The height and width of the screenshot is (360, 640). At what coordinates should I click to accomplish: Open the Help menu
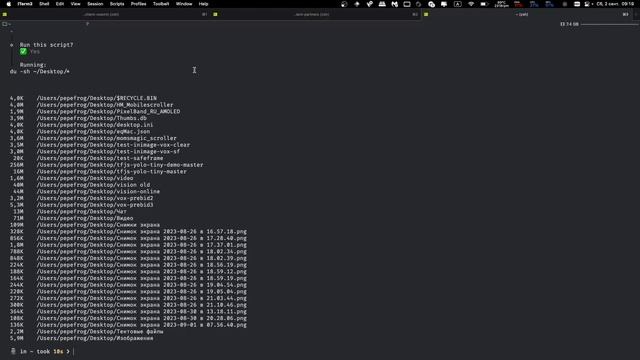click(x=203, y=4)
